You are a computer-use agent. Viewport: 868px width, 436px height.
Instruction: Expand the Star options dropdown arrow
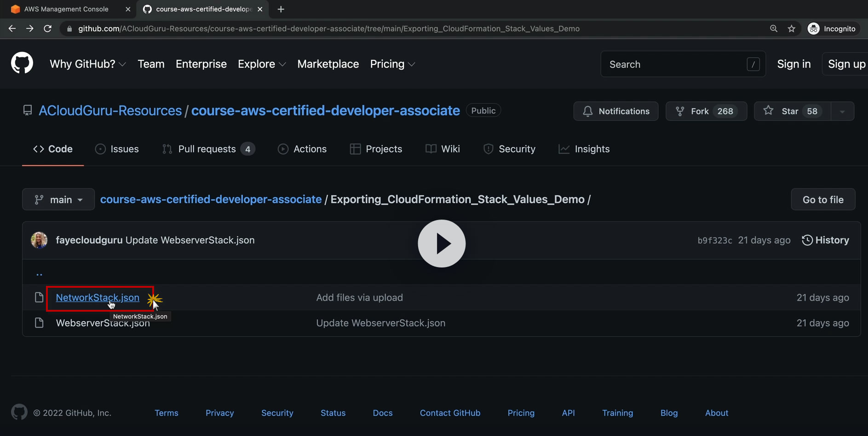click(x=842, y=111)
